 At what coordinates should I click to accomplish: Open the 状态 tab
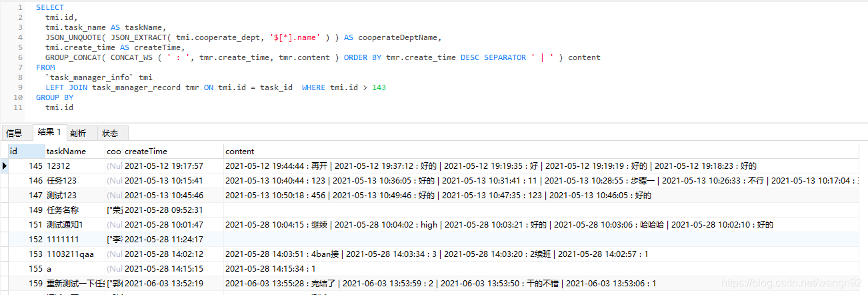[x=110, y=133]
